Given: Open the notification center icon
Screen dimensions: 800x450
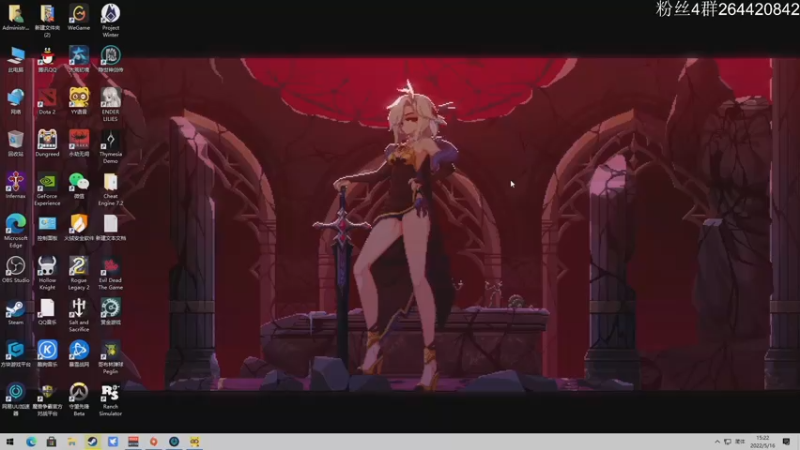Looking at the screenshot, I should coord(786,442).
